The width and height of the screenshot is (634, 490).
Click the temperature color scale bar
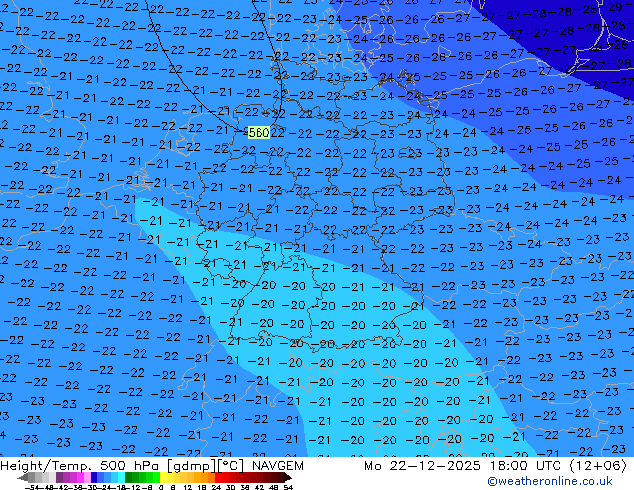click(155, 477)
